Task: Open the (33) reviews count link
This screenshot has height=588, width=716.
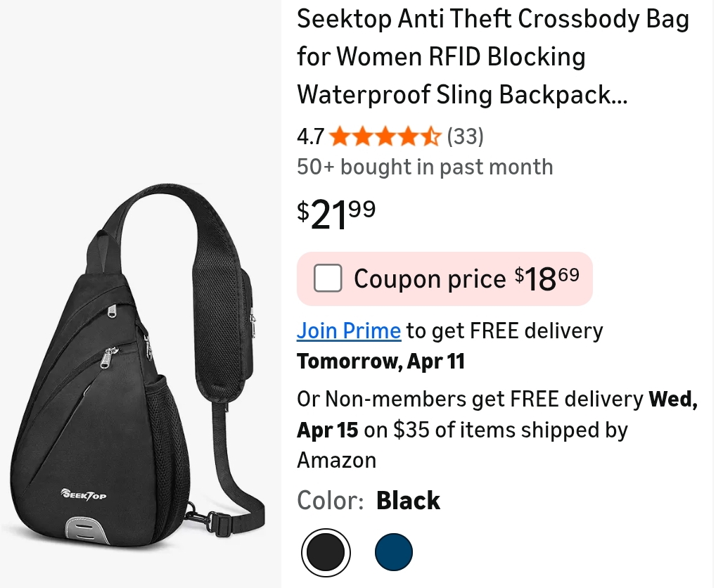Action: pyautogui.click(x=466, y=136)
